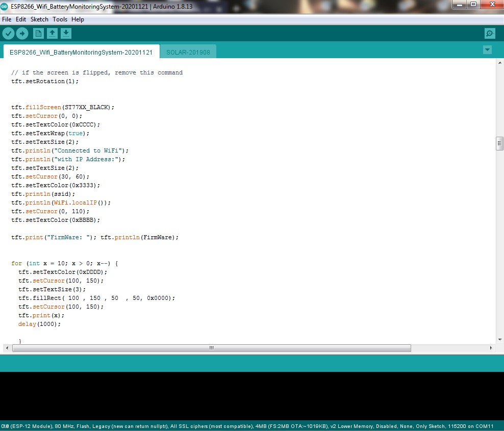The height and width of the screenshot is (431, 504).
Task: Click the line tft.setTextColor(0xBBBB);
Action: pyautogui.click(x=56, y=220)
